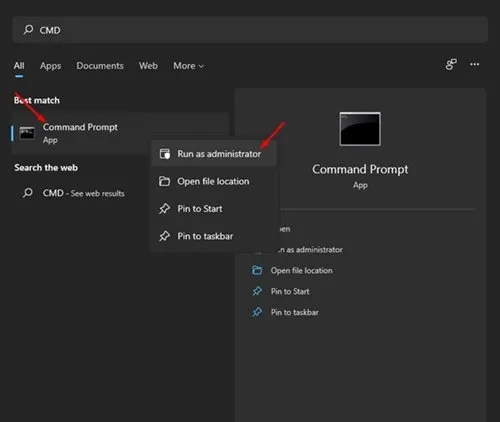Screen dimensions: 500x422
Task: Switch to the Documents tab
Action: [x=100, y=66]
